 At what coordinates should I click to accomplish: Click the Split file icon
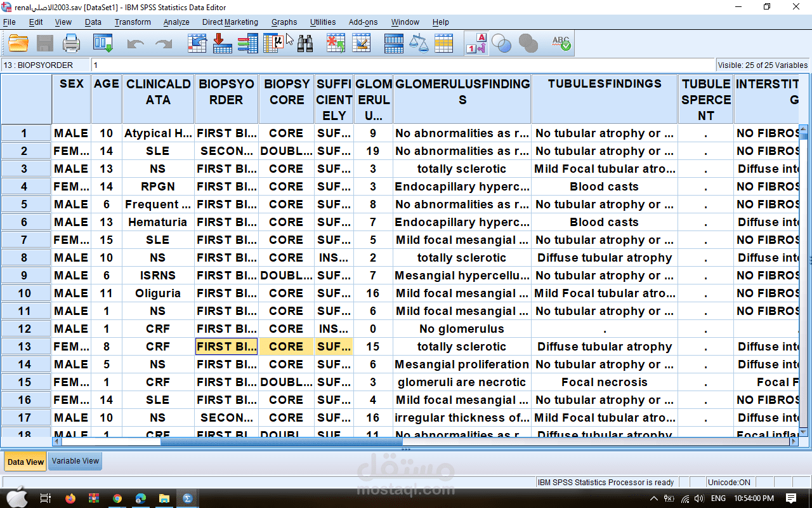(x=394, y=44)
